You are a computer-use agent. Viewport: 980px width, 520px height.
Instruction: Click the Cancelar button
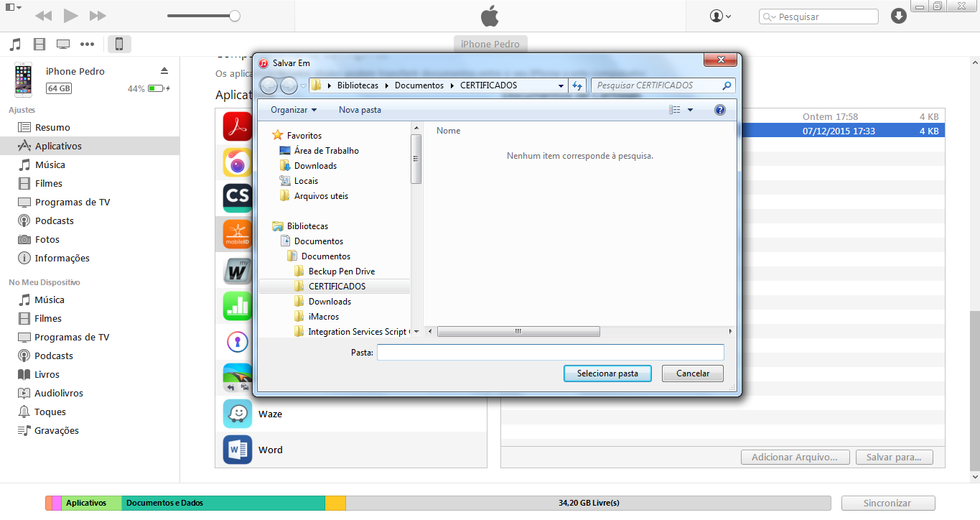[x=693, y=373]
